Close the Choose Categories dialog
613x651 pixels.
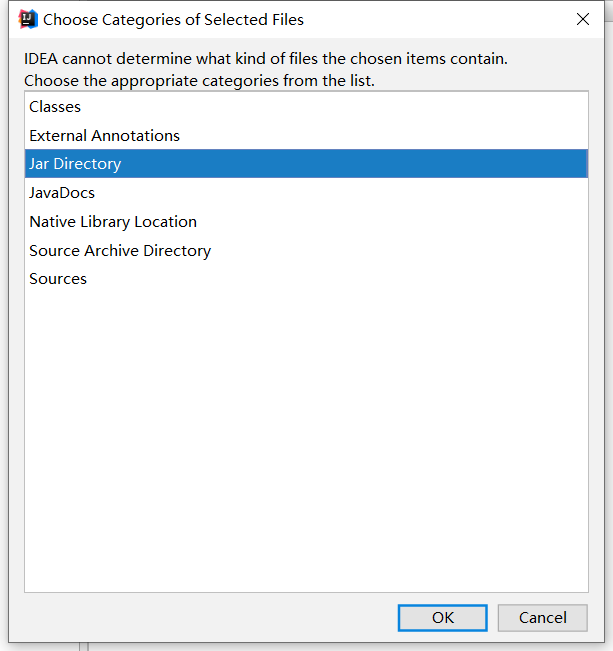coord(583,19)
